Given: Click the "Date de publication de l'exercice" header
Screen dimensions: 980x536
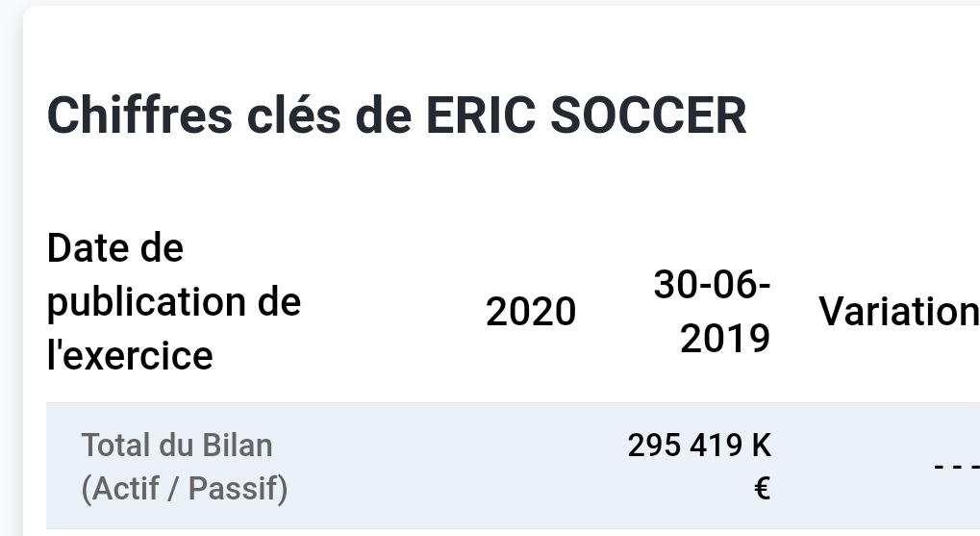Looking at the screenshot, I should 173,302.
